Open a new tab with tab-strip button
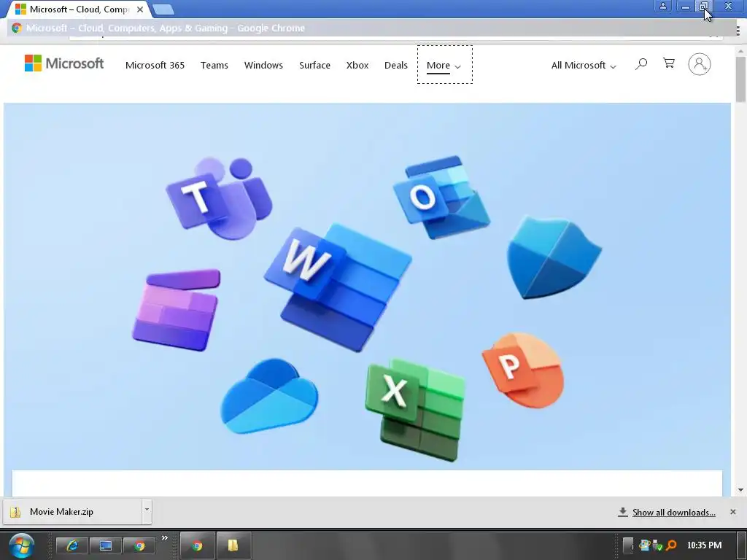Viewport: 747px width, 560px height. [x=163, y=9]
